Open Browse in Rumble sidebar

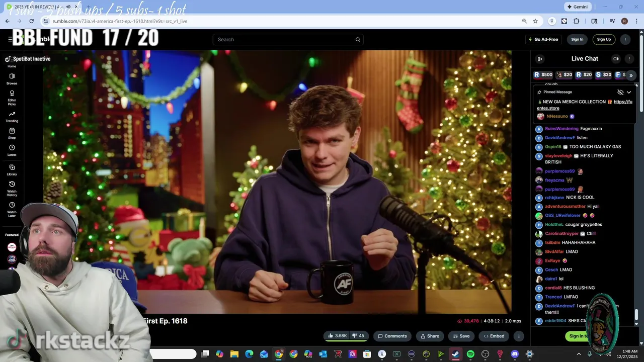click(x=12, y=79)
